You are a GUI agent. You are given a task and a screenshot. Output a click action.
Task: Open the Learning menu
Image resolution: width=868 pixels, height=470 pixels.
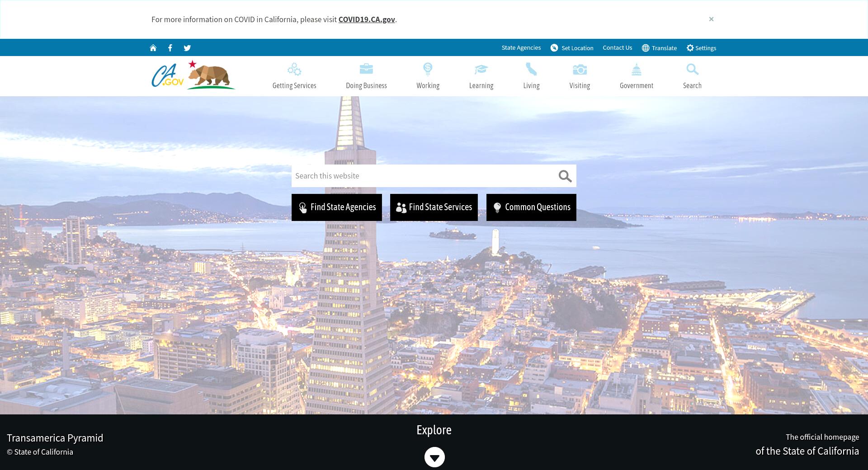pyautogui.click(x=481, y=85)
